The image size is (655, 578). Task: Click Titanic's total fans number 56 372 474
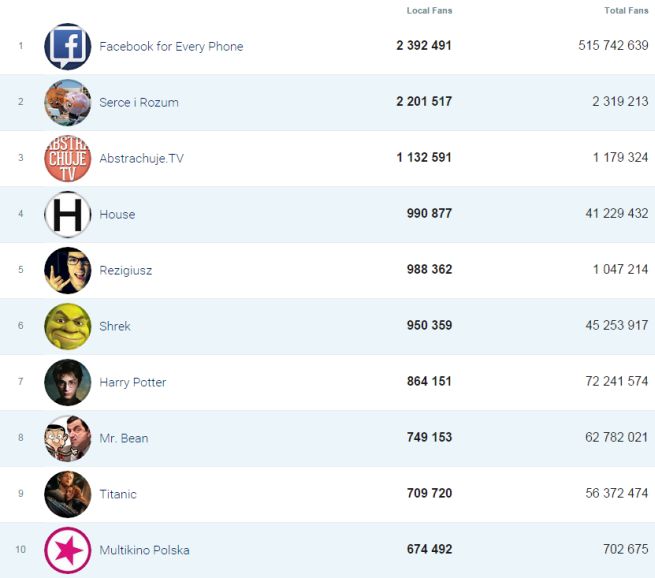[x=613, y=494]
